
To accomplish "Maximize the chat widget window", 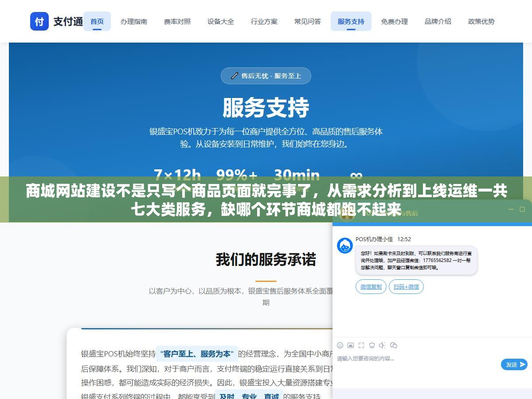I will point(522,209).
